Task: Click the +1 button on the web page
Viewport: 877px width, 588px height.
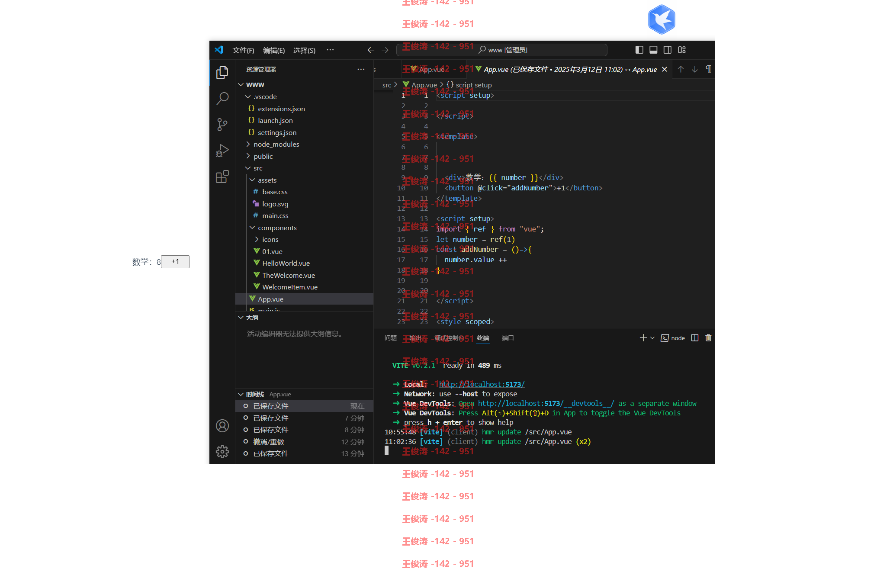Action: [x=175, y=261]
